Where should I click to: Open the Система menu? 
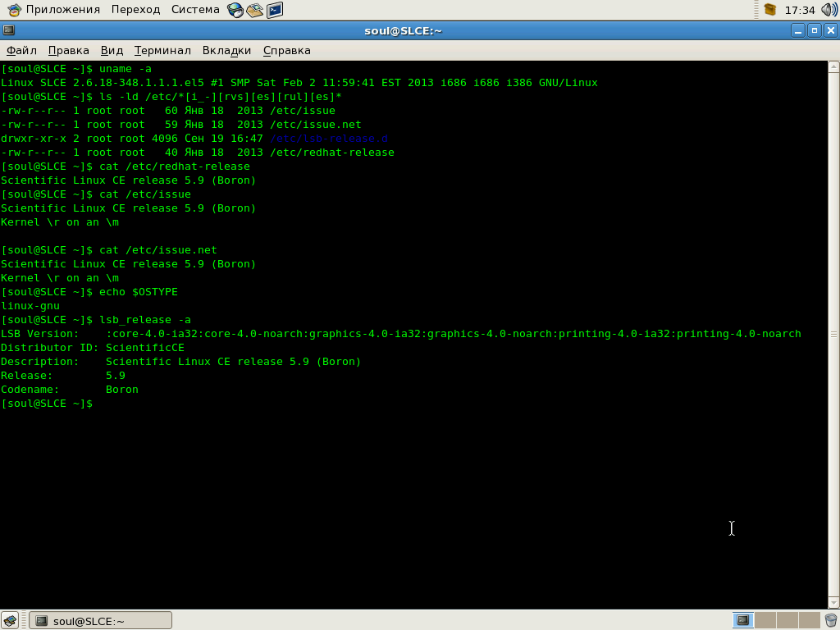point(195,10)
